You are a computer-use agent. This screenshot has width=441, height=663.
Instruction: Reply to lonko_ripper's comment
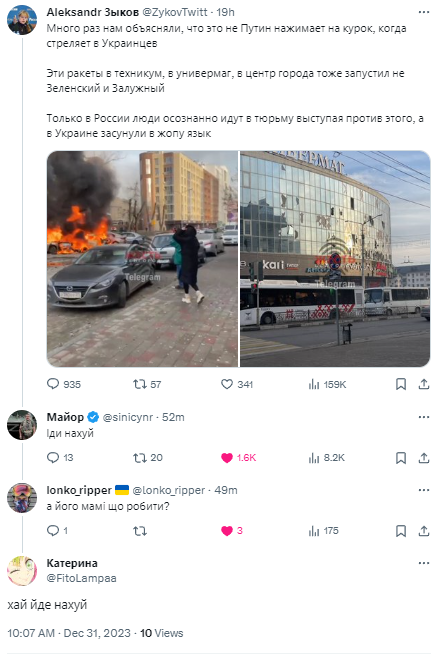(x=57, y=531)
